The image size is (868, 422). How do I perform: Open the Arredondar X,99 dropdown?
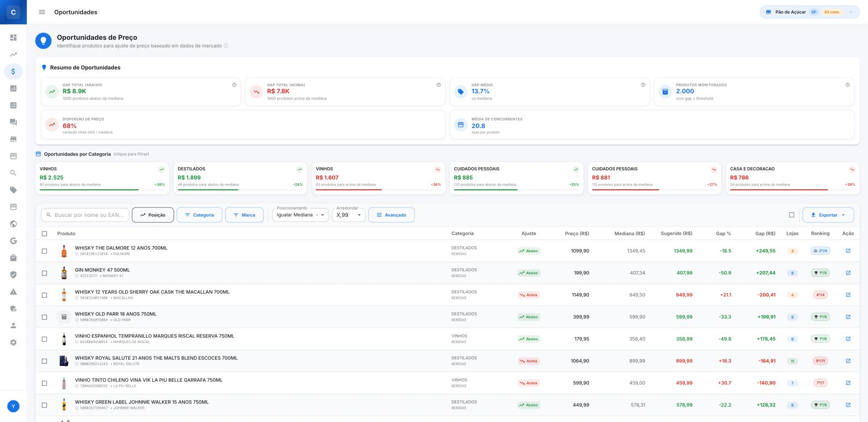349,215
